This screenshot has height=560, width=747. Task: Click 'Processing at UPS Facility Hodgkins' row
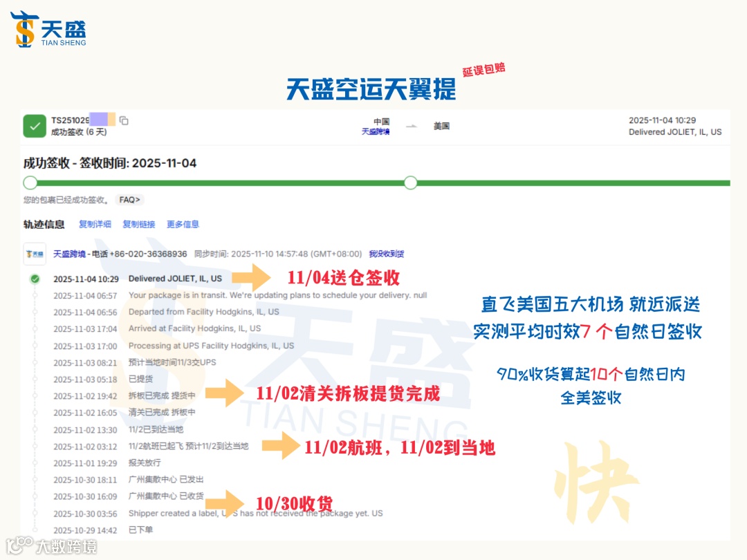[174, 346]
